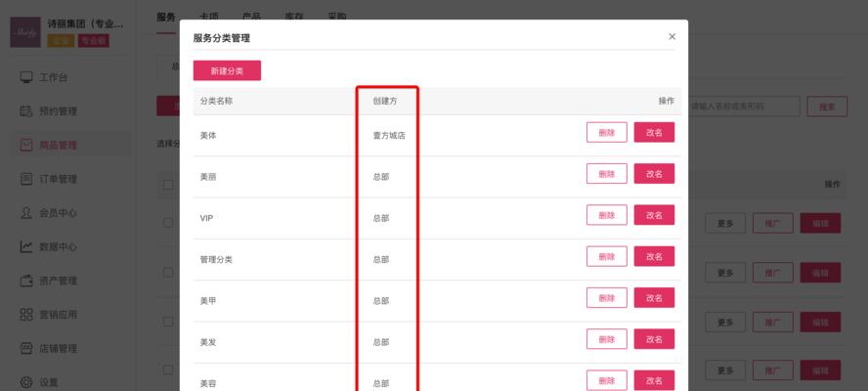Rename the VIP category
Screen dimensions: 868x391
pos(654,215)
